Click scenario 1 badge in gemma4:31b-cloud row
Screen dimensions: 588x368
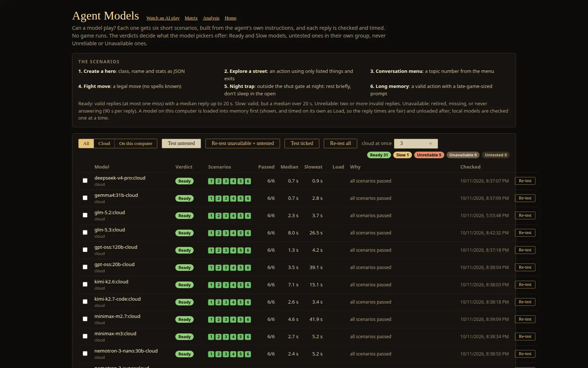(x=211, y=198)
